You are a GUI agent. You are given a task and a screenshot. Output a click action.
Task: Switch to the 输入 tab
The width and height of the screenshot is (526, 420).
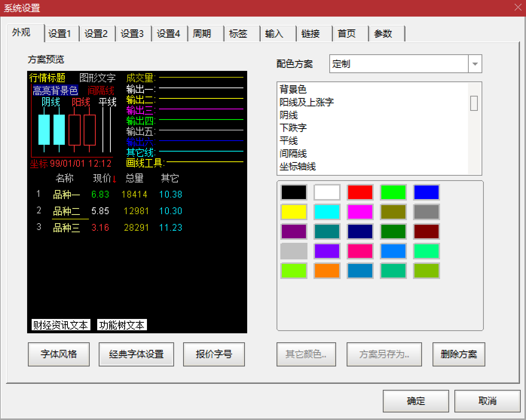click(278, 34)
